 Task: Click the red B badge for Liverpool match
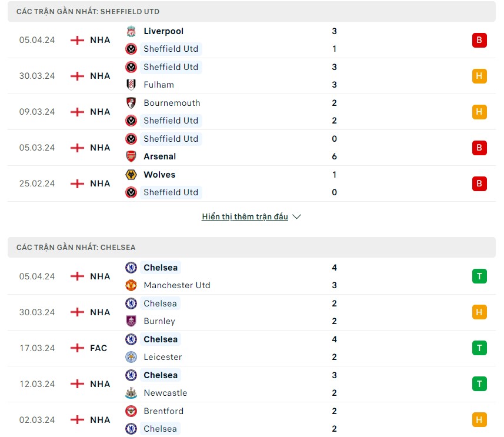(479, 40)
